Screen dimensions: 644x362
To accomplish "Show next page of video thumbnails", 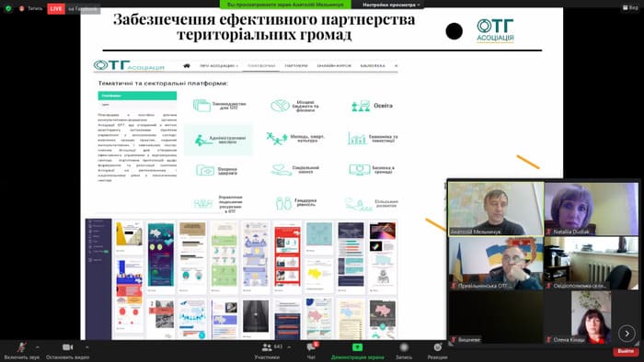I will (627, 334).
